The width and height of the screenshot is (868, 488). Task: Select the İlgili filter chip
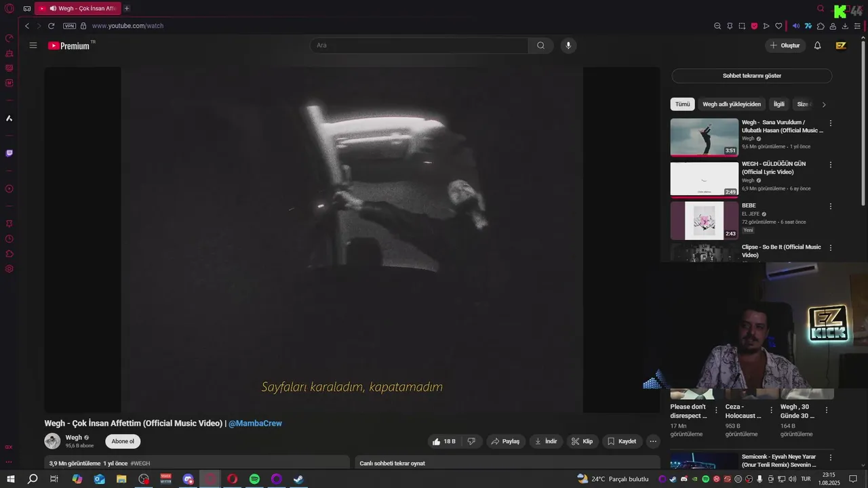click(778, 104)
